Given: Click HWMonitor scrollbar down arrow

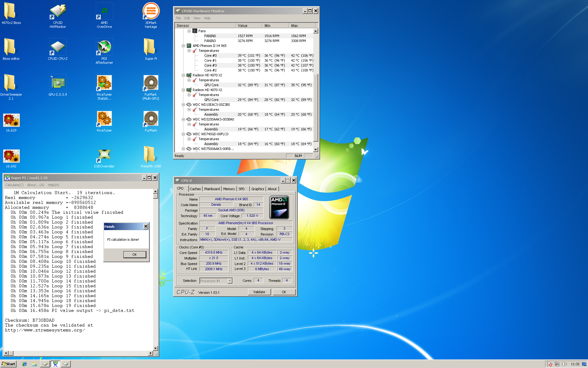Looking at the screenshot, I should (316, 149).
